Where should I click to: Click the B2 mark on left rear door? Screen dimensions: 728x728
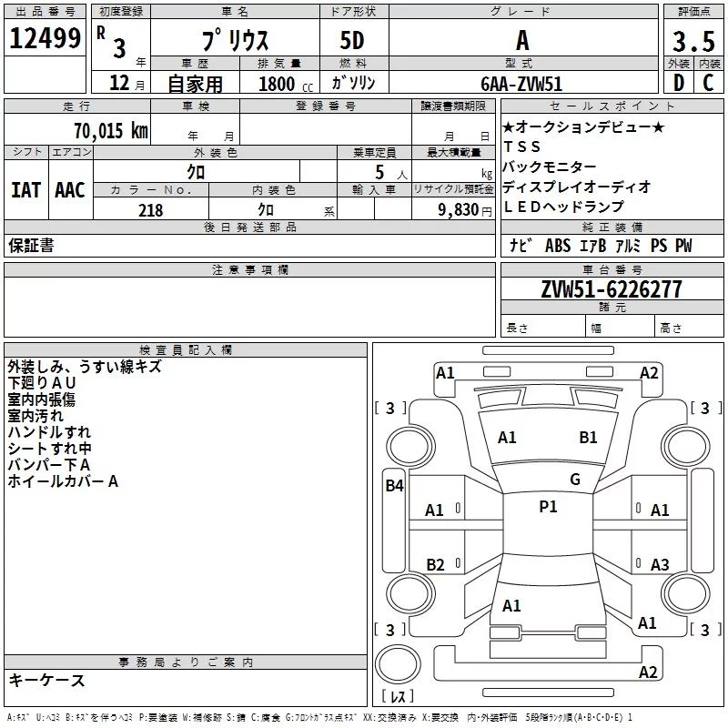[x=435, y=564]
